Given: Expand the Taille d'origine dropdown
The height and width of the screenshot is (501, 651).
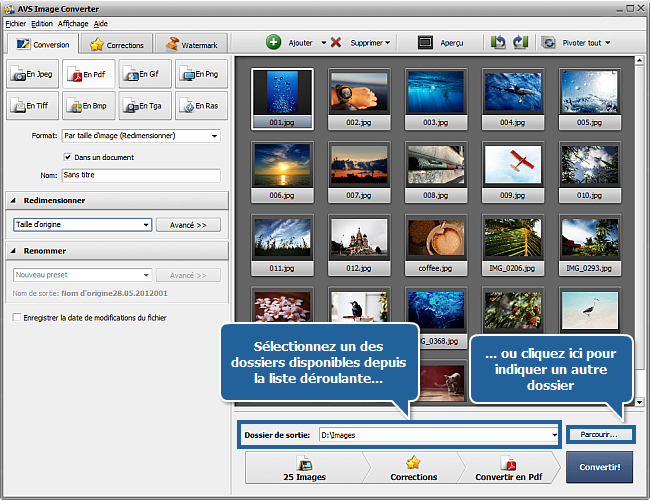Looking at the screenshot, I should point(145,225).
